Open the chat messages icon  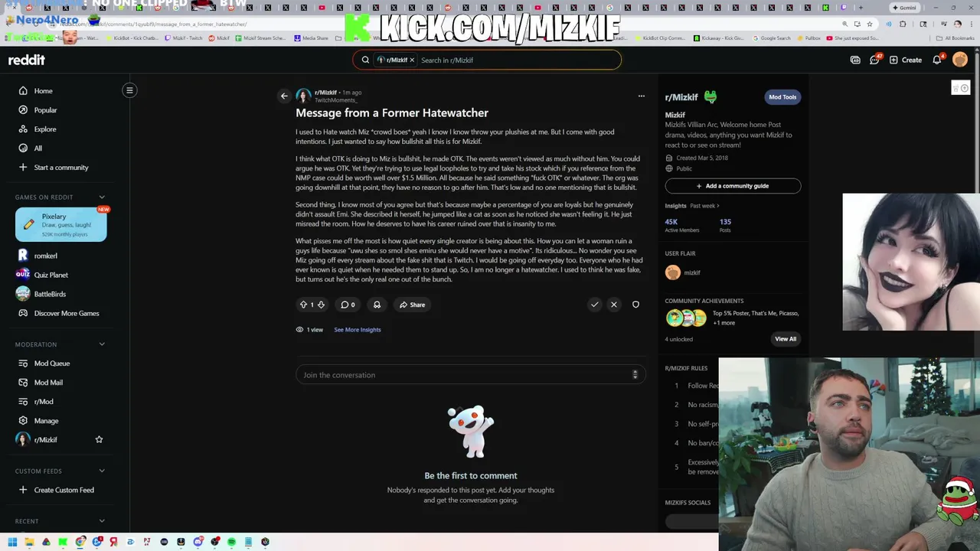[874, 60]
